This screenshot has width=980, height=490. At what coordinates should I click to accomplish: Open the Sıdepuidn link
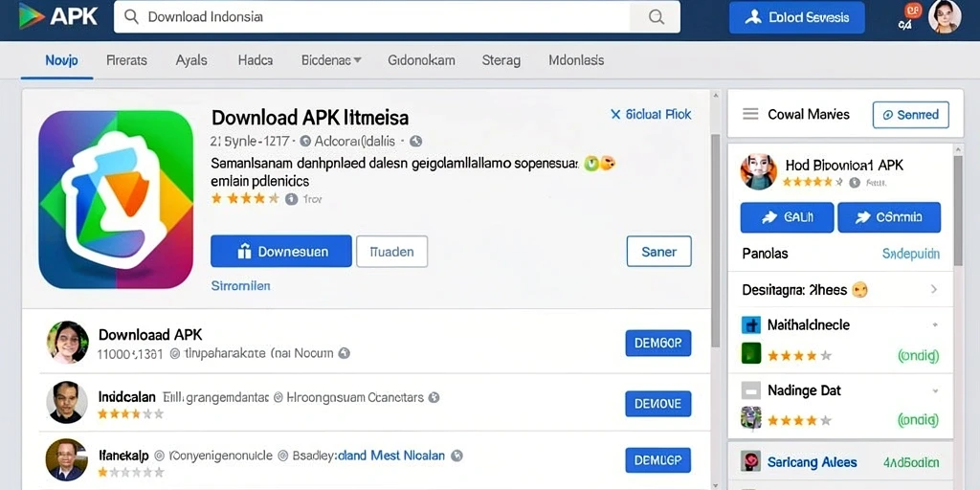(x=911, y=254)
